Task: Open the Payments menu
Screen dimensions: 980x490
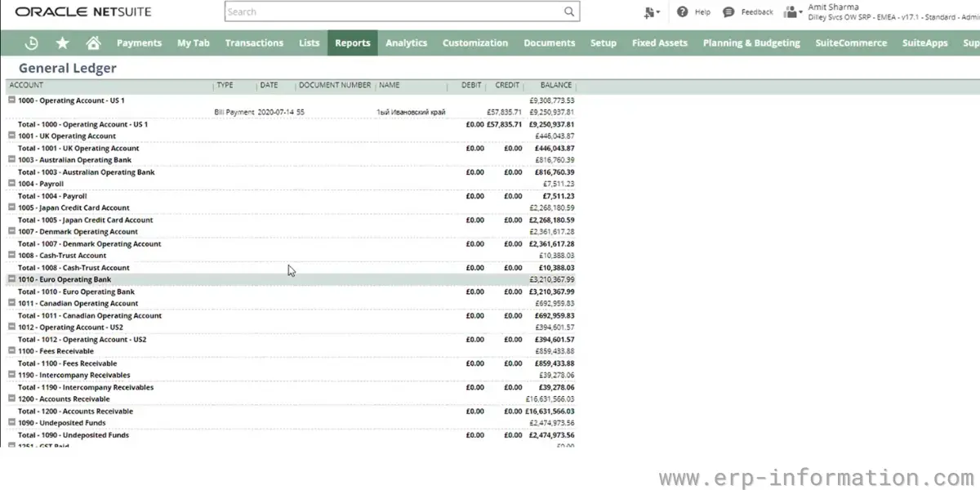Action: [x=139, y=43]
